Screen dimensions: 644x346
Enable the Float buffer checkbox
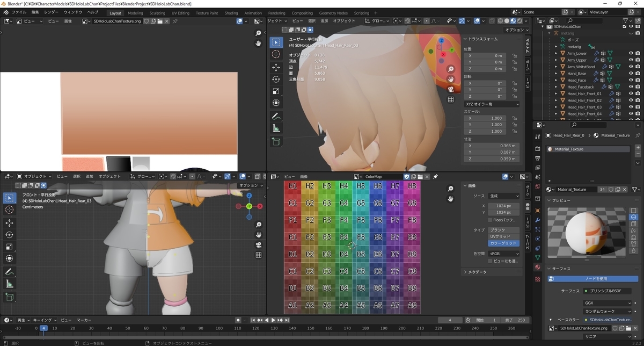coord(490,220)
